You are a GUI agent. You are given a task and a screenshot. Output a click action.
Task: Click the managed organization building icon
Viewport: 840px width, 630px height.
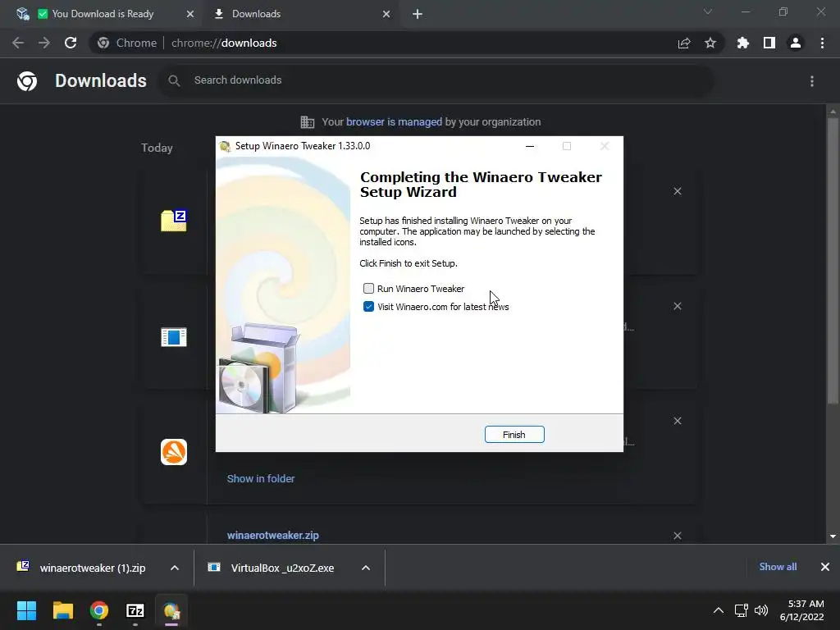(308, 122)
